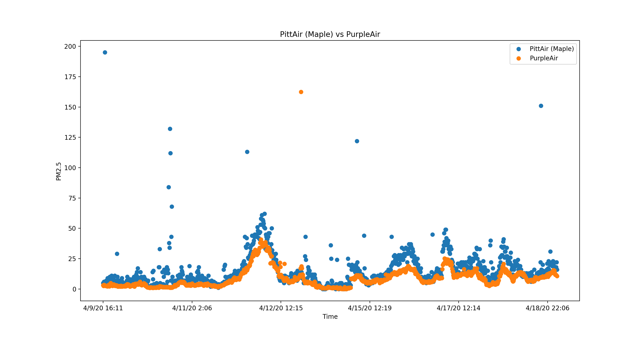The width and height of the screenshot is (644, 338).
Task: Click the '4/9/20 16:11' x-axis tick label
Action: (103, 308)
